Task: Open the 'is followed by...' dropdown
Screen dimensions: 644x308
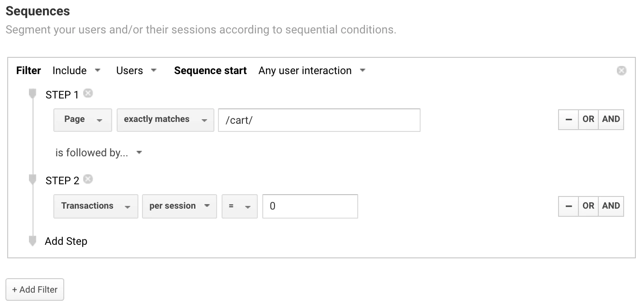Action: [99, 153]
